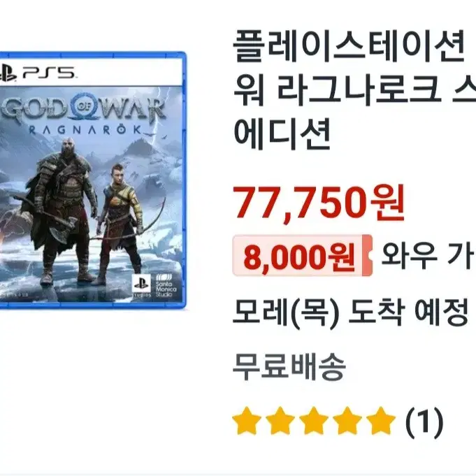Select the 77,750원 price text

point(319,203)
